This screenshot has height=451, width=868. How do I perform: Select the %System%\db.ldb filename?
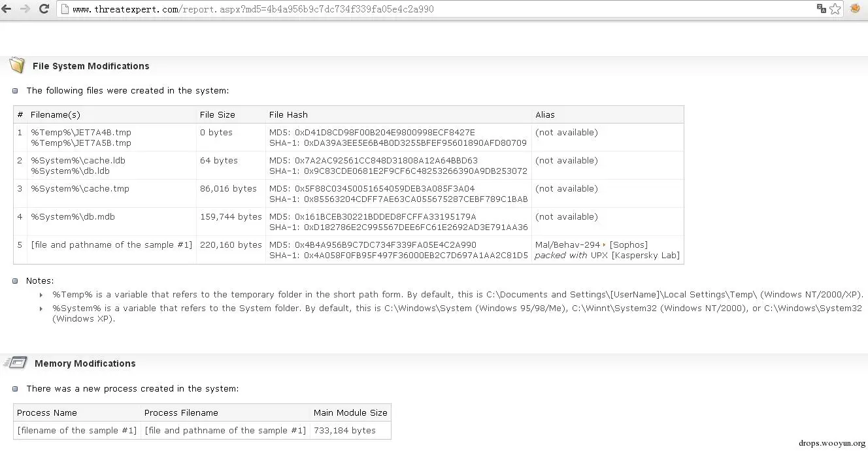tap(70, 171)
